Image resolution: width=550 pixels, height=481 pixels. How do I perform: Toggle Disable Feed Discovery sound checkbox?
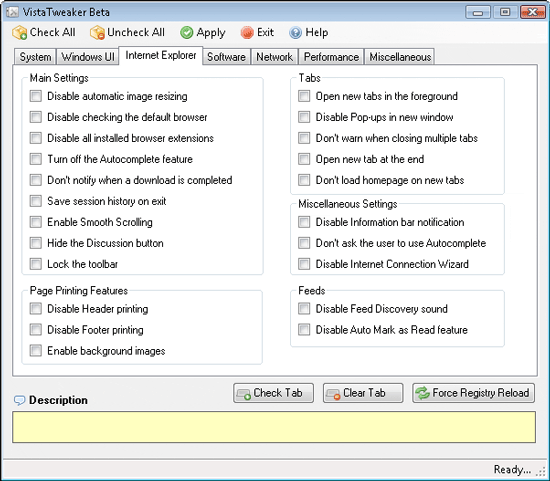click(304, 309)
